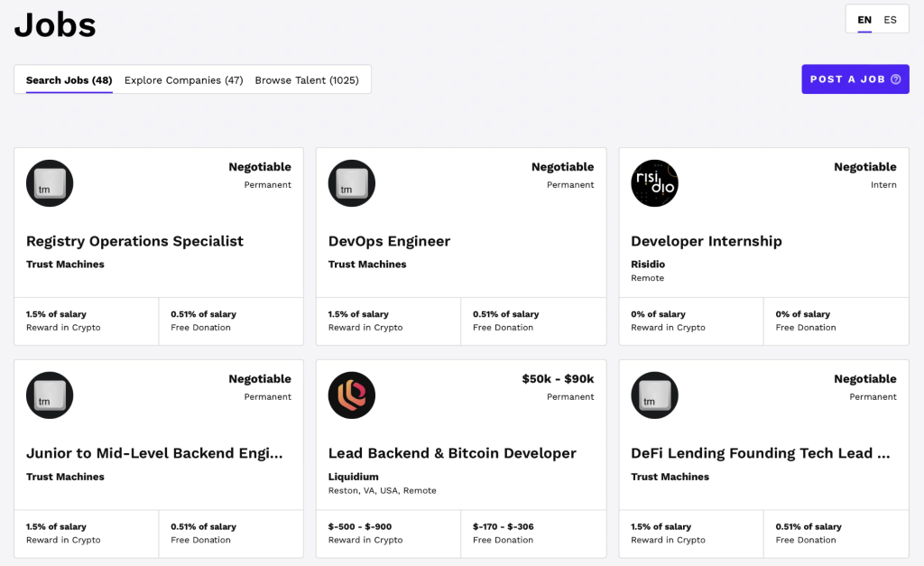This screenshot has width=924, height=566.
Task: Switch language to ES
Action: [x=891, y=20]
